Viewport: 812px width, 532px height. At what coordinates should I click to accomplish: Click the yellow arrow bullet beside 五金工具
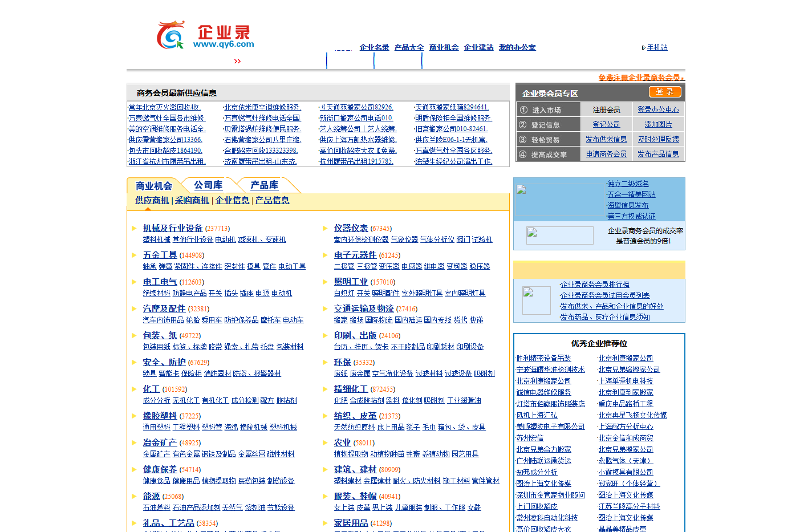click(x=134, y=255)
